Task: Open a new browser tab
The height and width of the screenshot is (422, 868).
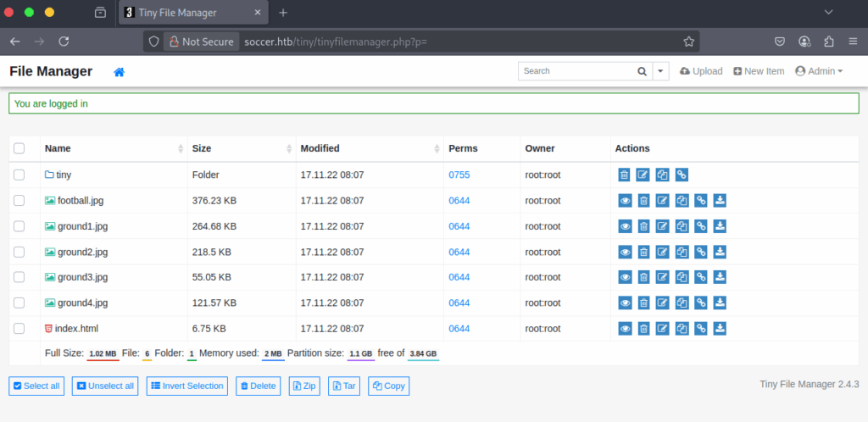Action: (283, 13)
